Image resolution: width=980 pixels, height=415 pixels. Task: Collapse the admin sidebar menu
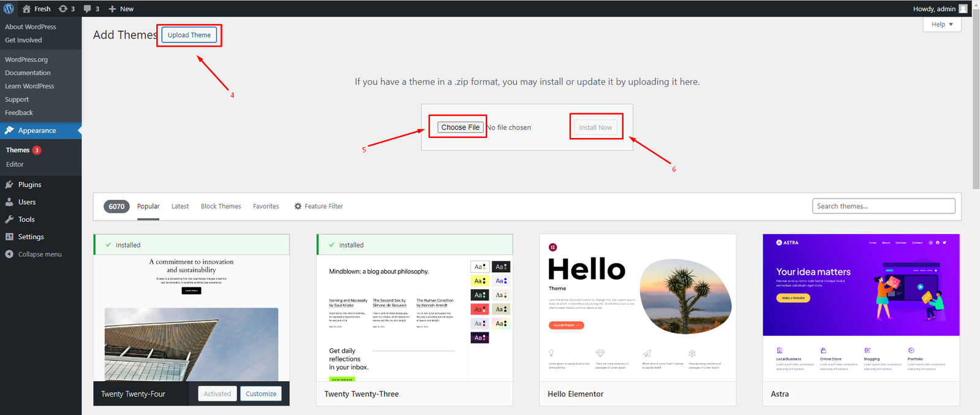click(39, 254)
